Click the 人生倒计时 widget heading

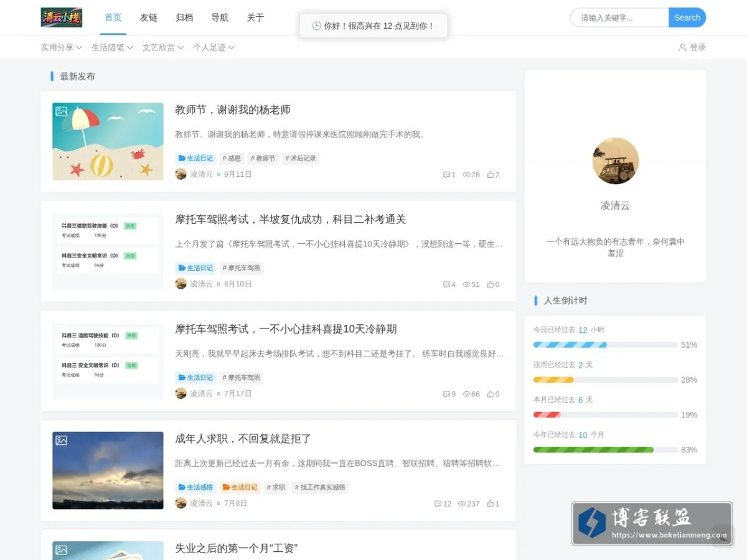point(565,301)
